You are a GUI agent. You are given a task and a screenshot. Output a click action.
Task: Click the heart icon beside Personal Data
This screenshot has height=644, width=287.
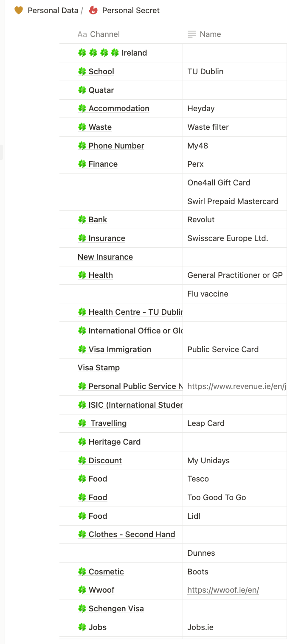point(18,10)
